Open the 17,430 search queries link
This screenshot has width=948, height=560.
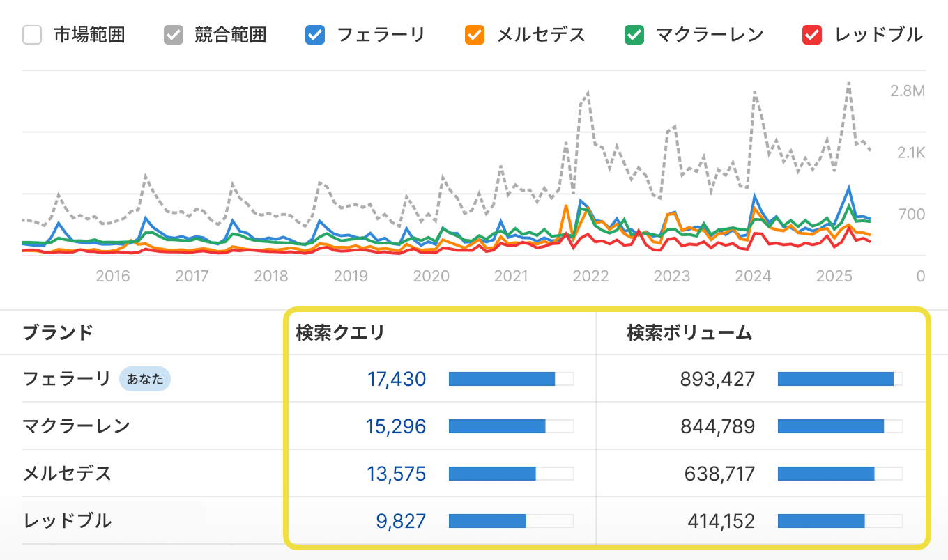396,379
